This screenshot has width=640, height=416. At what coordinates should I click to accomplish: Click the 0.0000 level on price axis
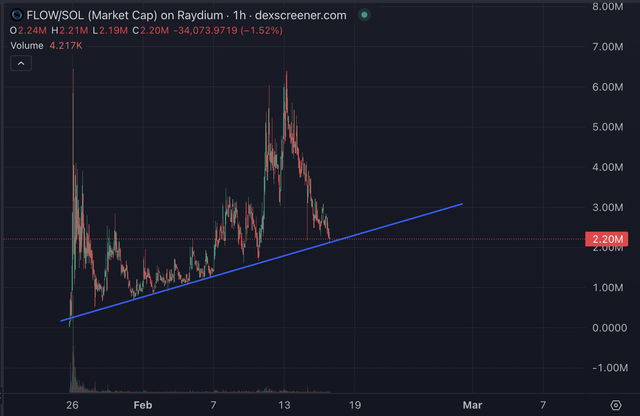(608, 328)
